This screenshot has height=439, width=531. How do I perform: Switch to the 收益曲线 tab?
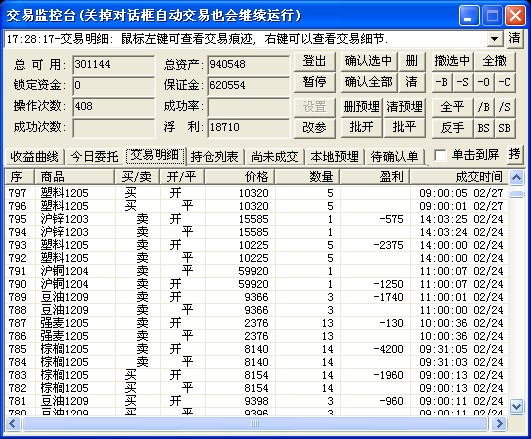point(35,157)
